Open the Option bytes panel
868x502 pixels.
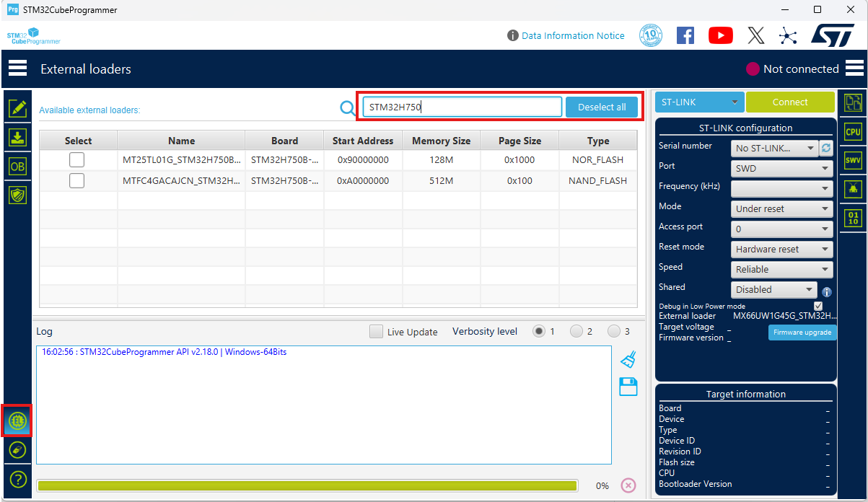[16, 165]
